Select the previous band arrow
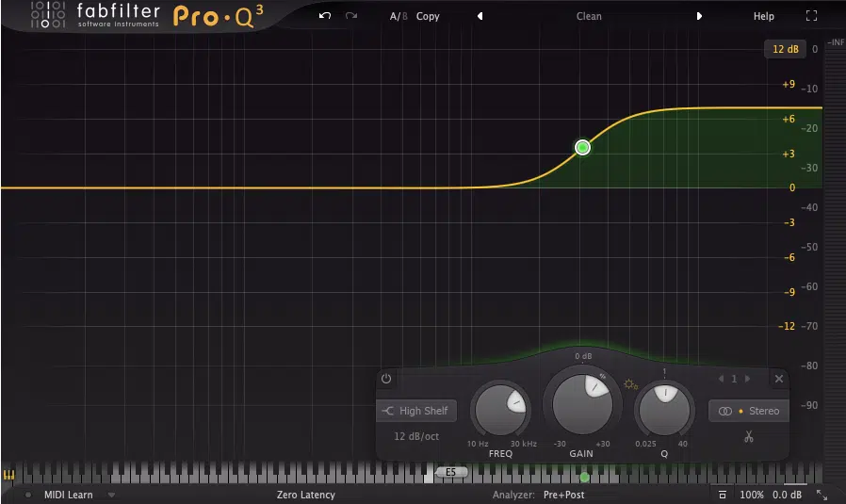 click(721, 379)
